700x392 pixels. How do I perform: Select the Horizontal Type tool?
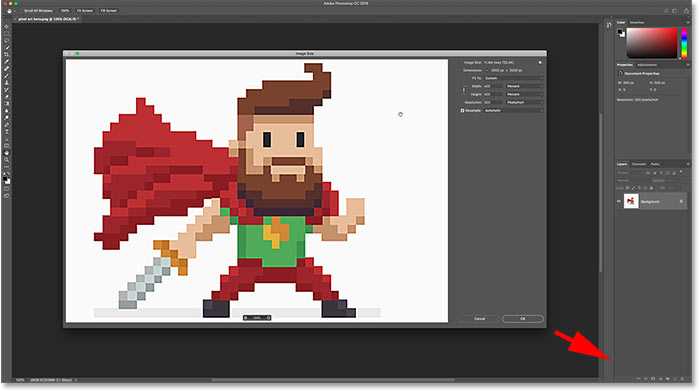(x=6, y=132)
